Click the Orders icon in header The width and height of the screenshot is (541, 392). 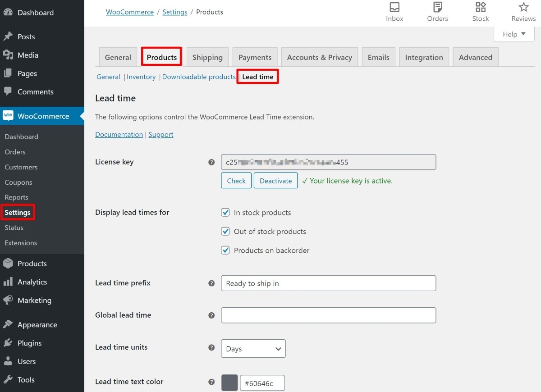click(x=437, y=8)
